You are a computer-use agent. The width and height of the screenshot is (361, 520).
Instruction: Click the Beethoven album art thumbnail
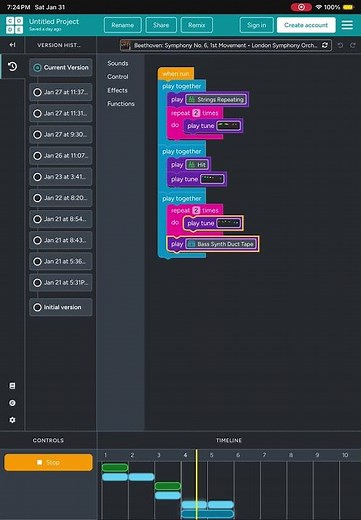tap(126, 45)
